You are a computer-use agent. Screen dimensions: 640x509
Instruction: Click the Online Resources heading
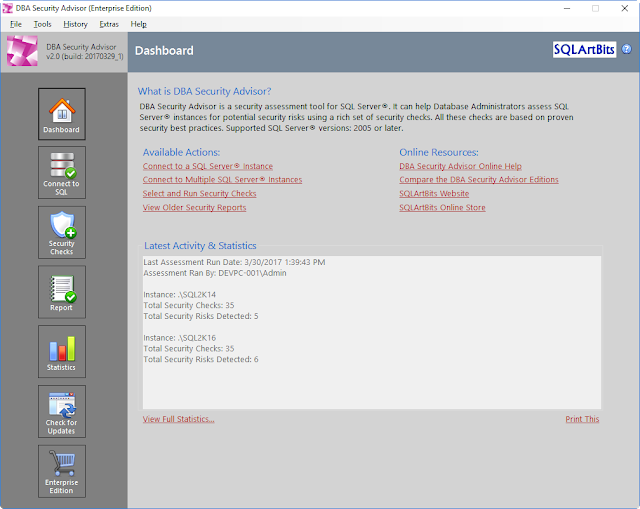(x=439, y=152)
